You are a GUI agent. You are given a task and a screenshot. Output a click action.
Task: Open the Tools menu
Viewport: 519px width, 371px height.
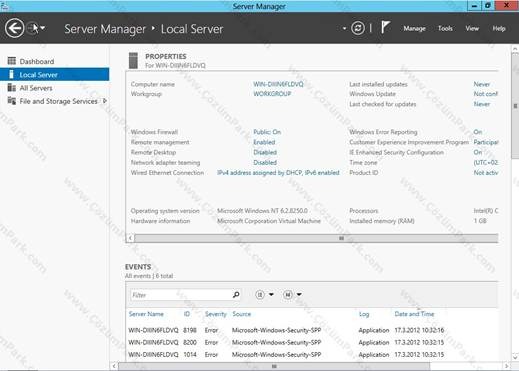click(x=445, y=28)
